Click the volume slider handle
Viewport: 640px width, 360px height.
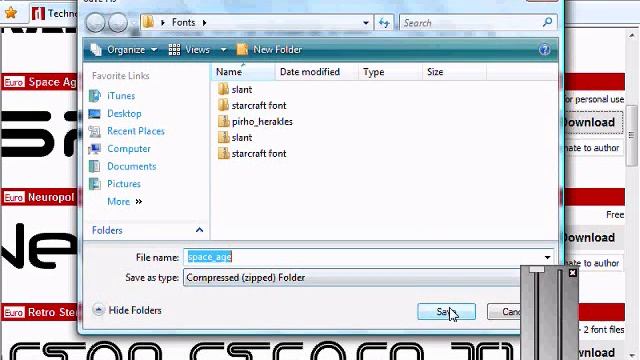tap(537, 269)
